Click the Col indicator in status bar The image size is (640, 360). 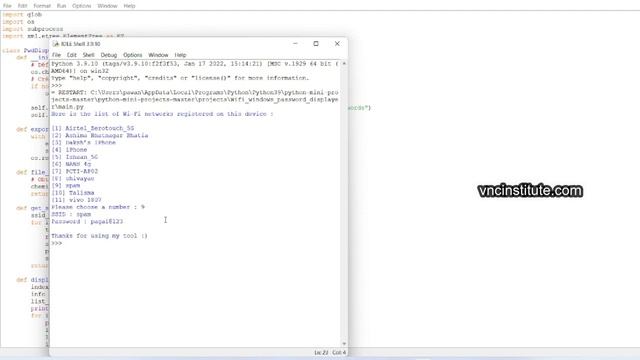(x=339, y=353)
